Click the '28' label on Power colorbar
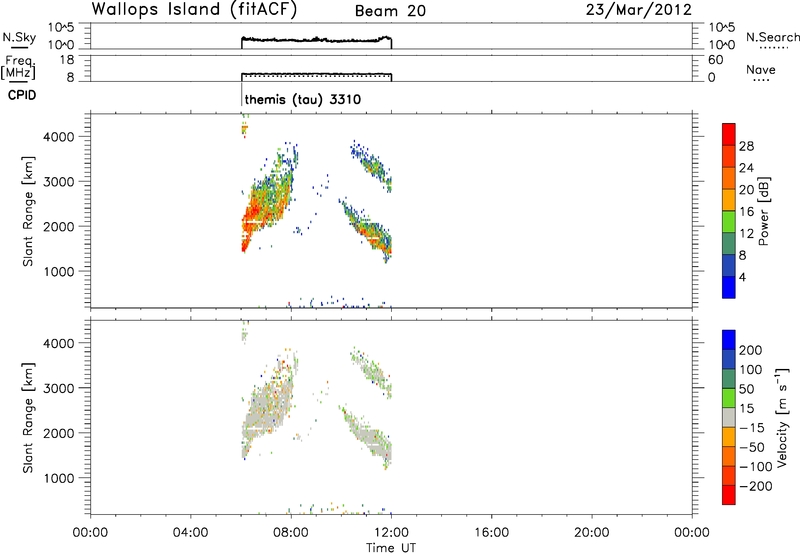Image resolution: width=800 pixels, height=554 pixels. click(x=746, y=146)
